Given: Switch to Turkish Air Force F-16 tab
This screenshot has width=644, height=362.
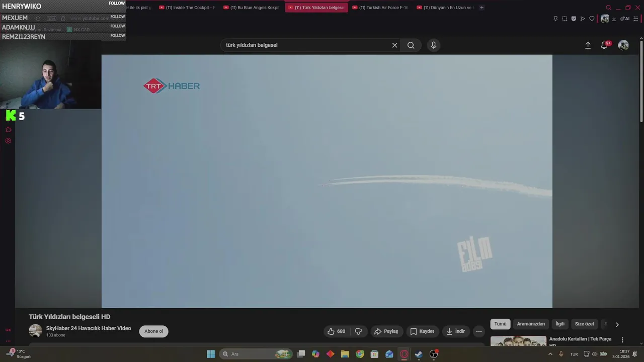Looking at the screenshot, I should [380, 8].
